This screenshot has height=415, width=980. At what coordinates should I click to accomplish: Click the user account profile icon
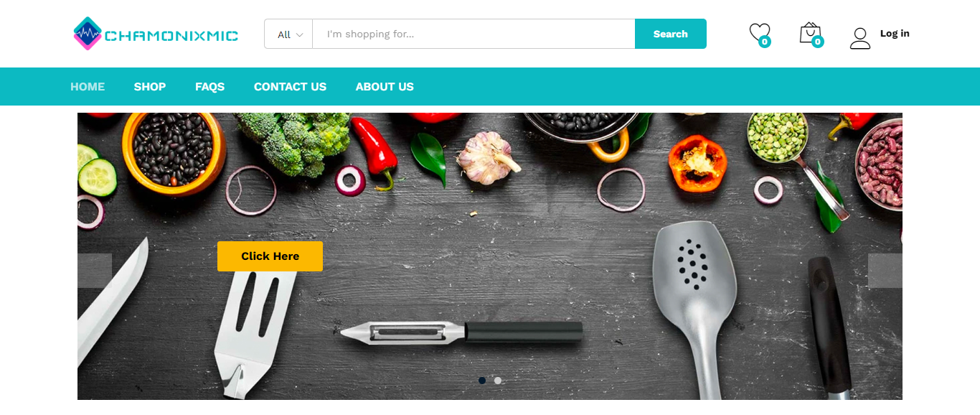click(x=860, y=38)
